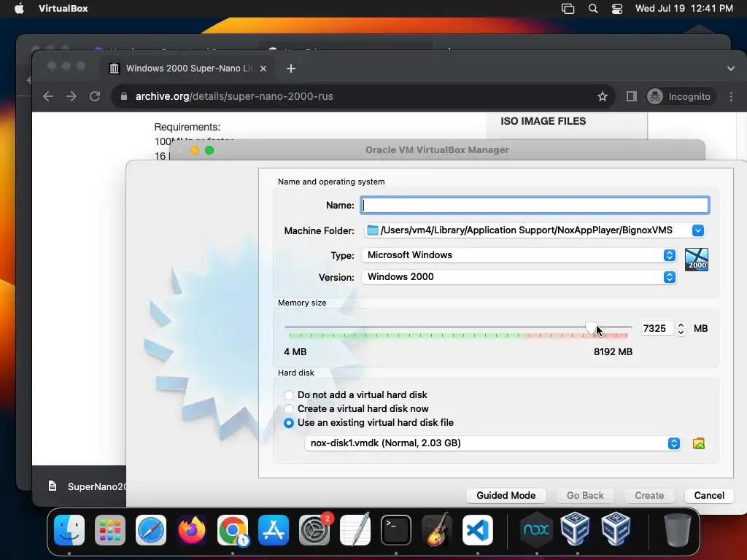This screenshot has height=560, width=747.
Task: Open System Settings dock icon
Action: click(x=314, y=529)
